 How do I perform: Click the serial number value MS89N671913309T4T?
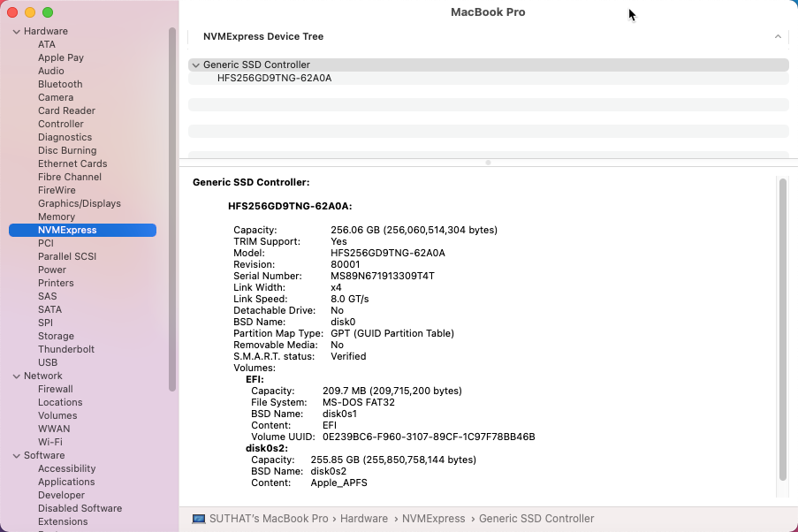[x=383, y=276]
